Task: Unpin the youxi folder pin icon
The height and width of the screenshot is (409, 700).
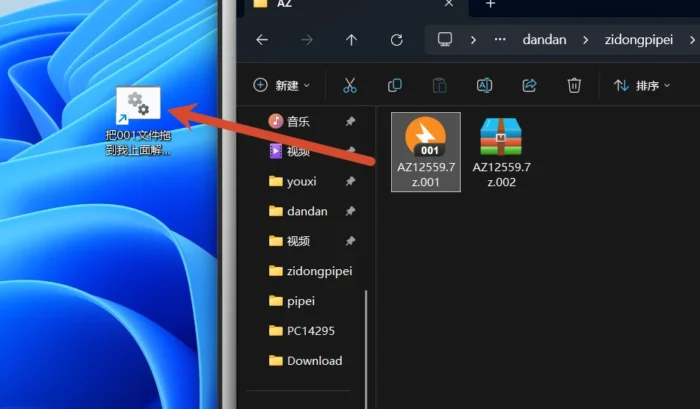Action: click(350, 181)
